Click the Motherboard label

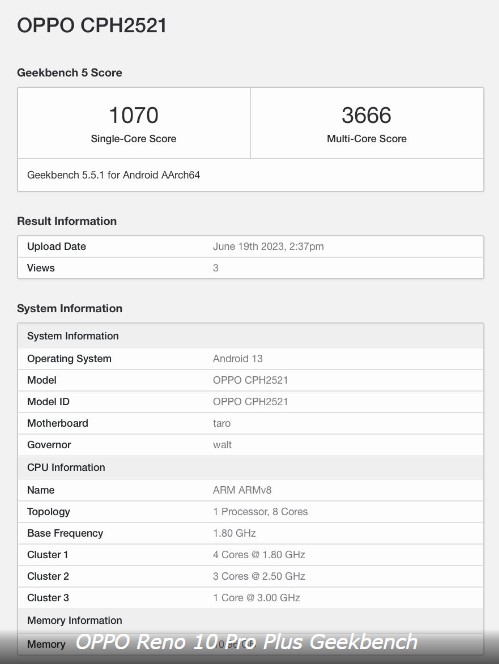pyautogui.click(x=58, y=423)
